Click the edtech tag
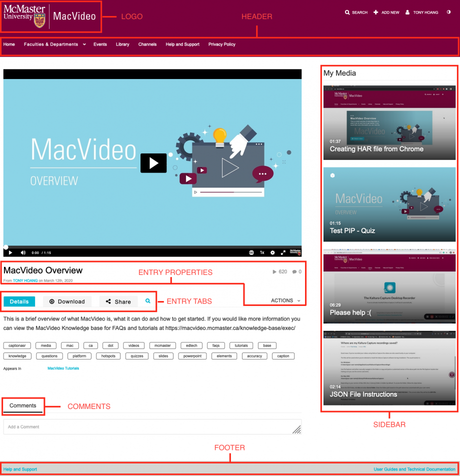Viewport: 460px width, 476px height. point(191,345)
